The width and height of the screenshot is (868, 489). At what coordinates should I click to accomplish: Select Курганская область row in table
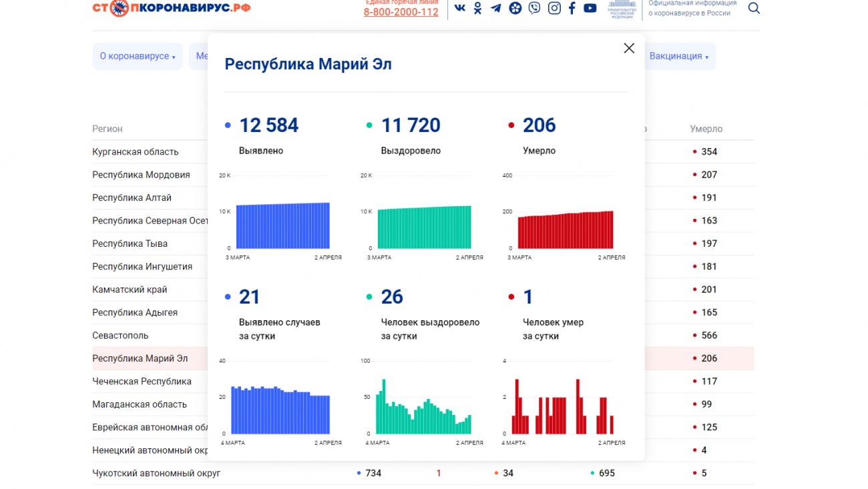pyautogui.click(x=136, y=152)
